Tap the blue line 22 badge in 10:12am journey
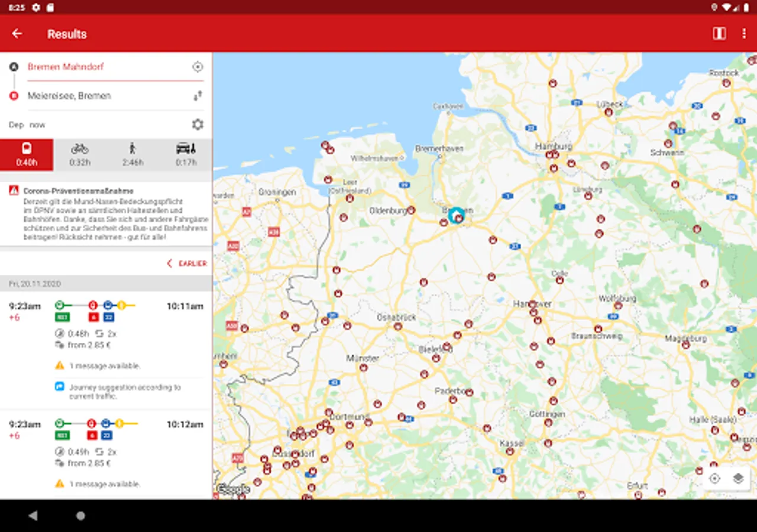 tap(106, 436)
